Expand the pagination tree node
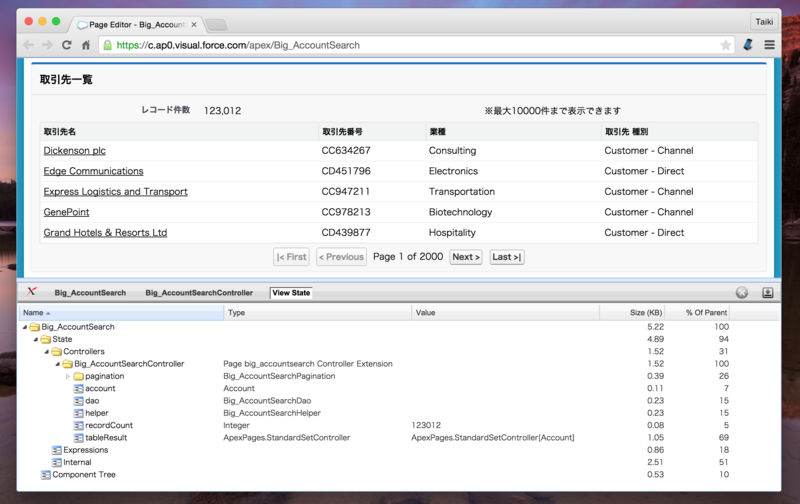 pyautogui.click(x=68, y=376)
